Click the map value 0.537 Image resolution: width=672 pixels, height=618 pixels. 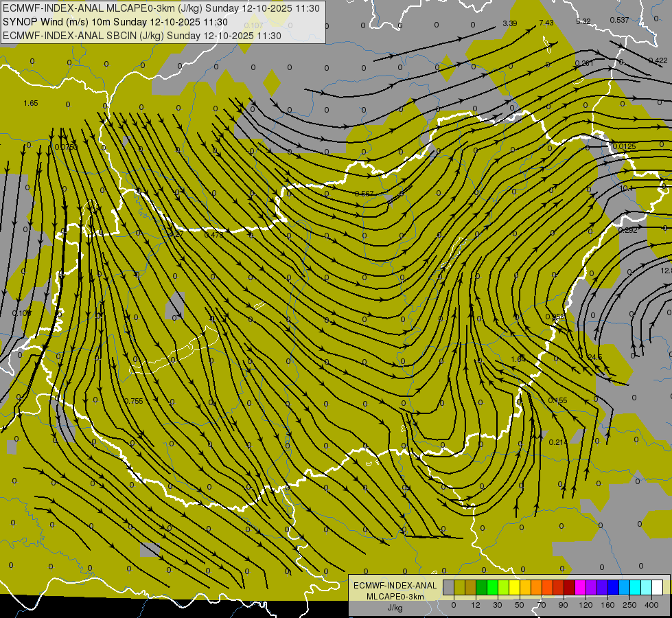point(619,20)
